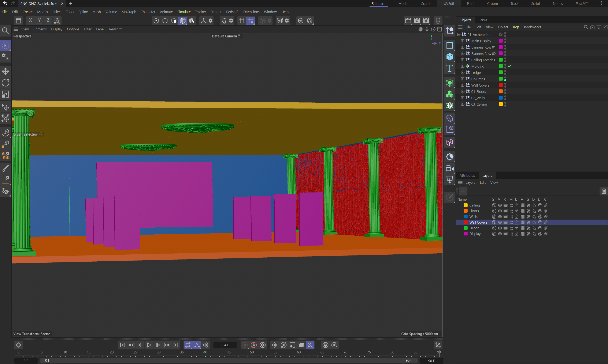This screenshot has width=608, height=364.
Task: Expand 03_Ceiling object
Action: click(463, 104)
